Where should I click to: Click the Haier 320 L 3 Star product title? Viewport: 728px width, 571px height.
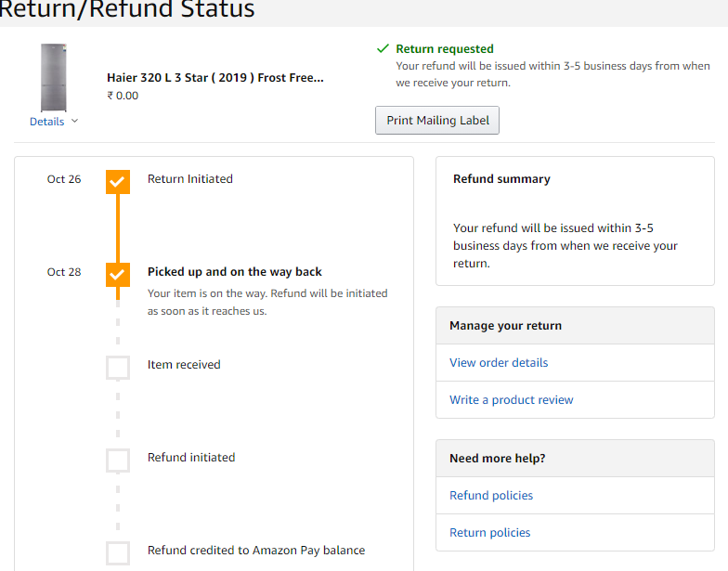pyautogui.click(x=215, y=78)
